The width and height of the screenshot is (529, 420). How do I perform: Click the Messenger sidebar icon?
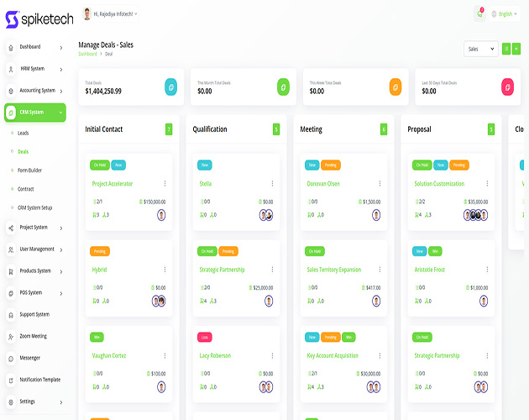click(11, 358)
